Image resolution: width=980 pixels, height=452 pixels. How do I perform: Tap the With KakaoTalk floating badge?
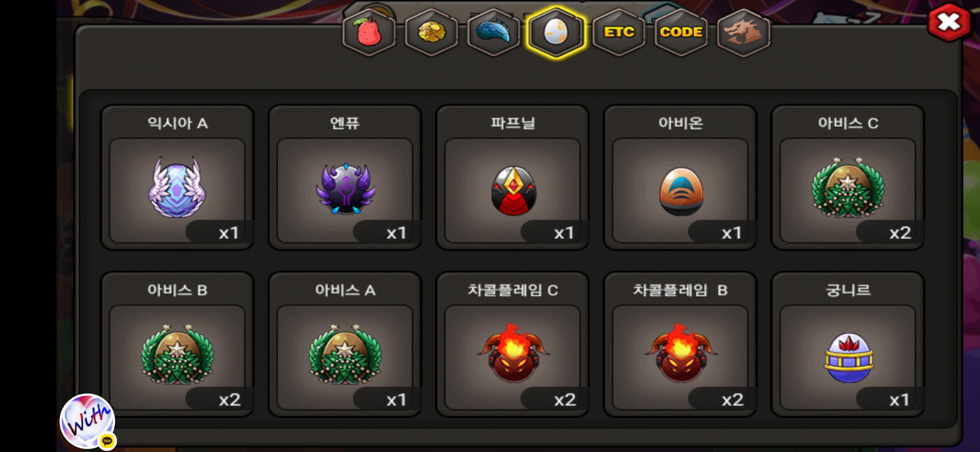(88, 421)
